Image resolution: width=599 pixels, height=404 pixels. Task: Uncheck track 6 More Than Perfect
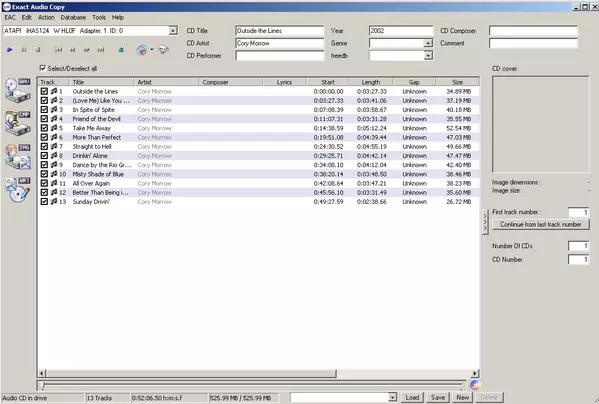click(x=44, y=137)
